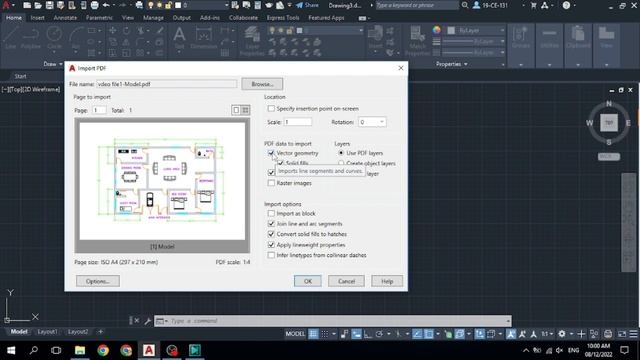The width and height of the screenshot is (640, 360).
Task: Click the Help question mark icon
Action: click(x=567, y=5)
